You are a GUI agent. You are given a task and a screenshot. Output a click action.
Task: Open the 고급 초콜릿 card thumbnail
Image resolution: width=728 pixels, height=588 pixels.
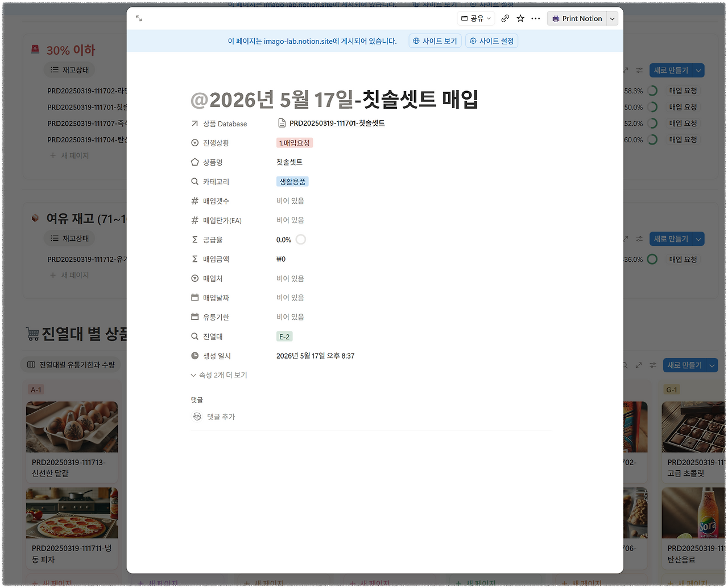693,427
